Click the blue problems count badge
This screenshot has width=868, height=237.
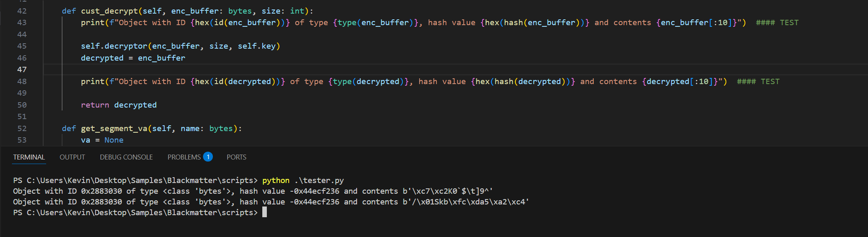point(208,157)
